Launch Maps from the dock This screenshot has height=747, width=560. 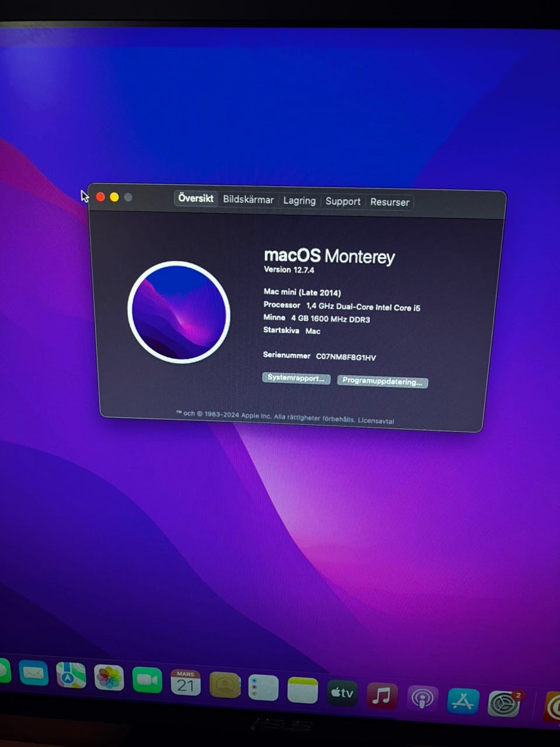point(71,676)
